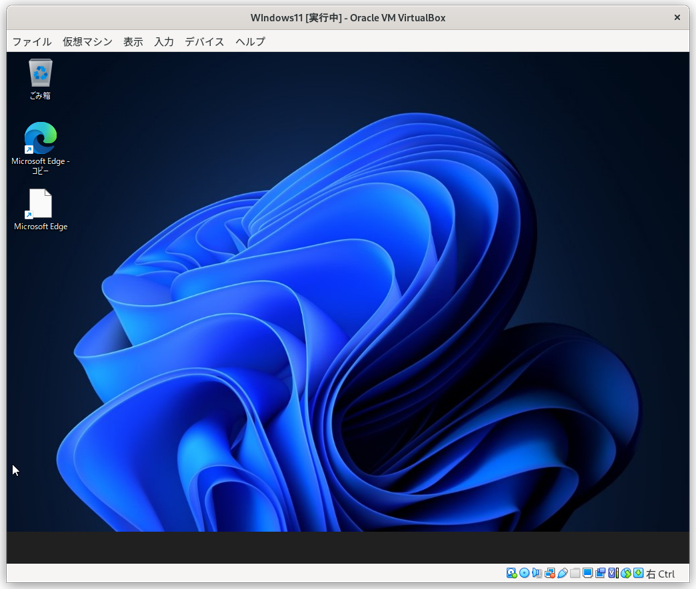Click the display monitor status icon
Image resolution: width=696 pixels, height=589 pixels.
pos(588,573)
